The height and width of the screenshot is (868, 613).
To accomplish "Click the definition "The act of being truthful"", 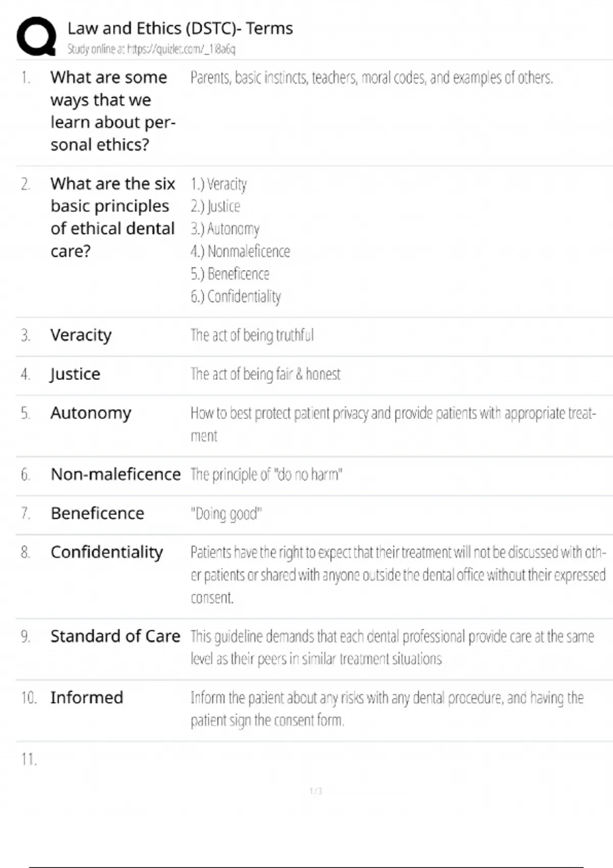I will point(252,335).
